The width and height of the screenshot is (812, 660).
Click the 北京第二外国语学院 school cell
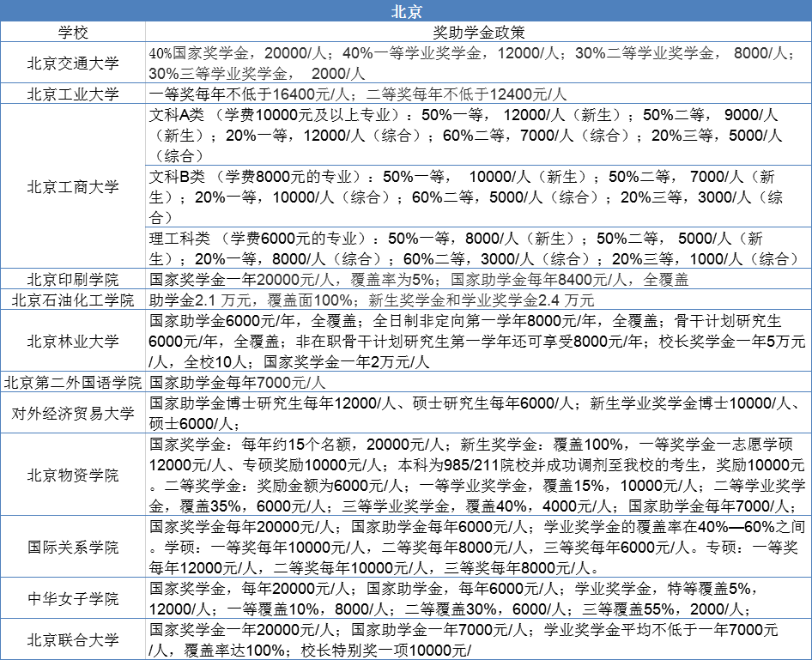coord(72,382)
